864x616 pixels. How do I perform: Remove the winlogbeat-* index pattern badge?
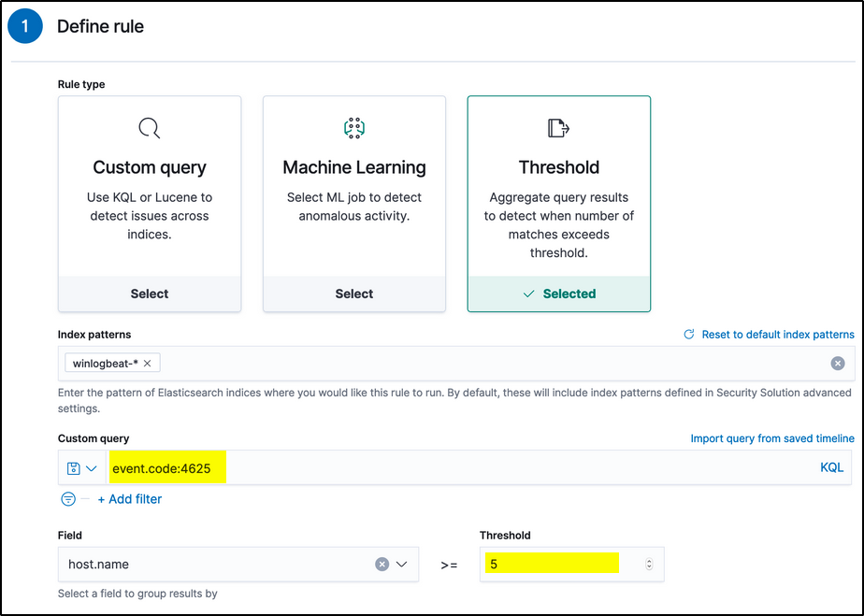click(x=147, y=364)
